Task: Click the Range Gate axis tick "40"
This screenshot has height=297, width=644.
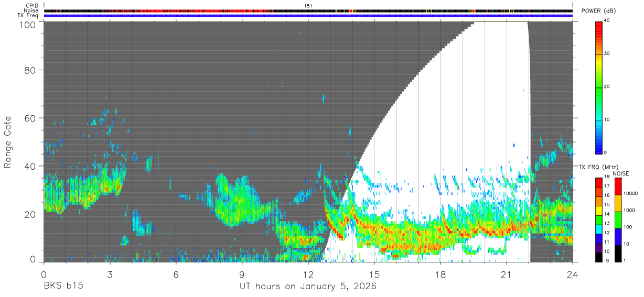Action: [30, 166]
